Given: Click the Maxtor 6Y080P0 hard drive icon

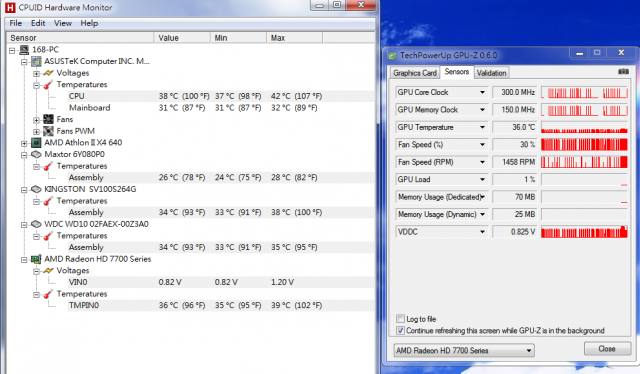Looking at the screenshot, I should 36,154.
